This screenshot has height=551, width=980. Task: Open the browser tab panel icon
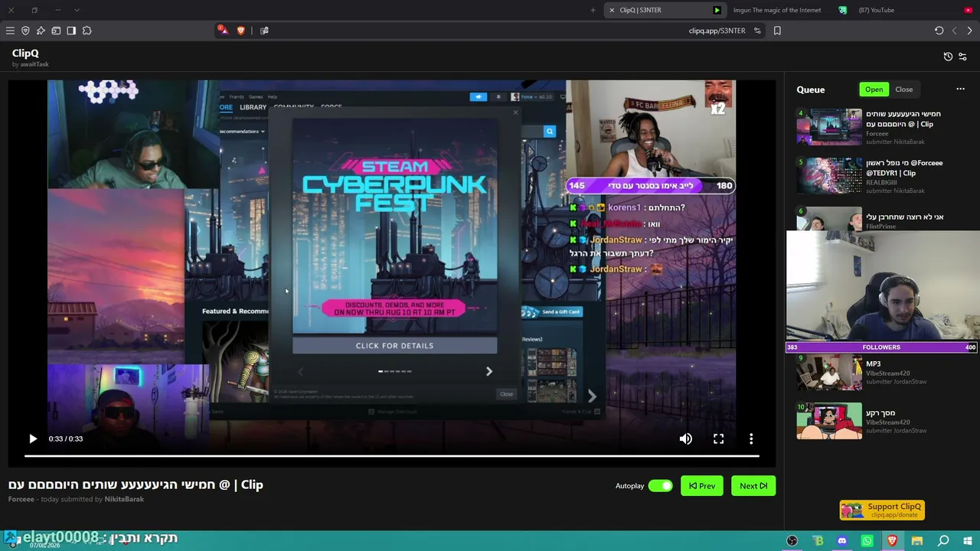pyautogui.click(x=56, y=31)
